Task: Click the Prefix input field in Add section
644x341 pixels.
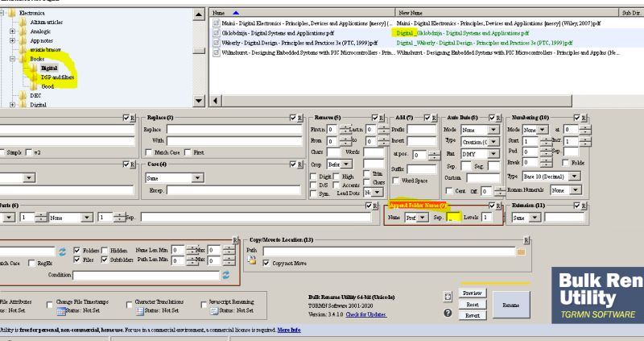Action: click(x=421, y=130)
